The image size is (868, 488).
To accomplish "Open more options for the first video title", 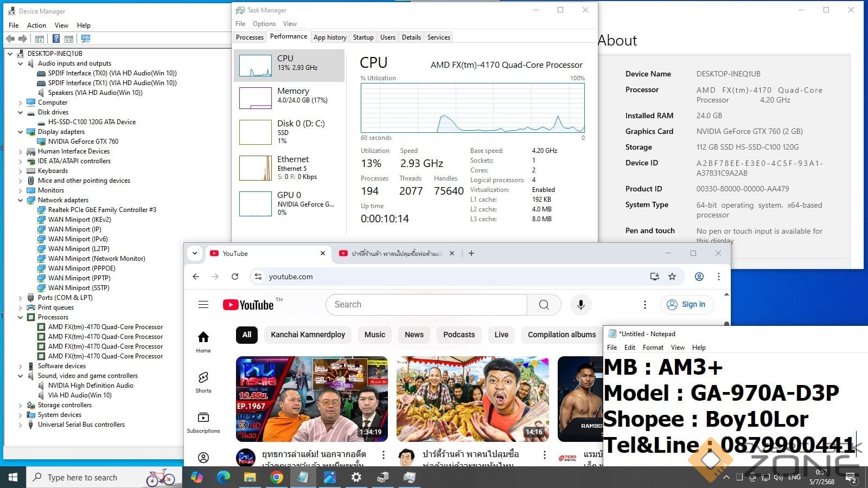I will click(x=384, y=455).
